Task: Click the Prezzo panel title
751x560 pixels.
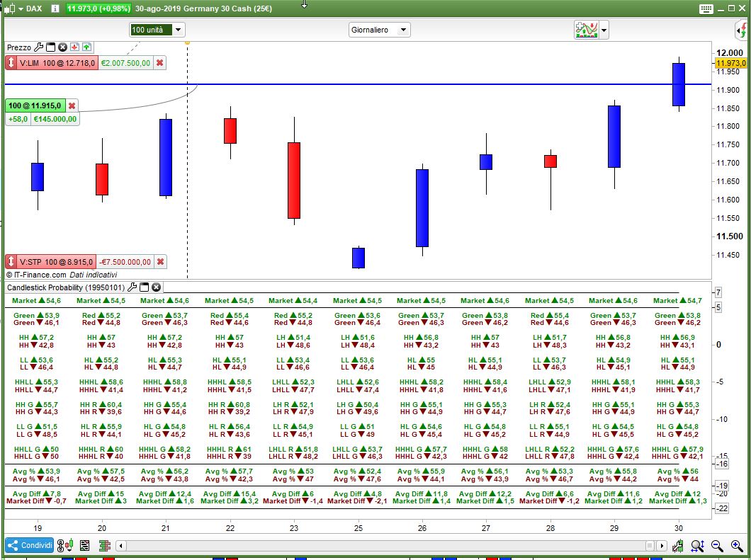Action: click(19, 47)
